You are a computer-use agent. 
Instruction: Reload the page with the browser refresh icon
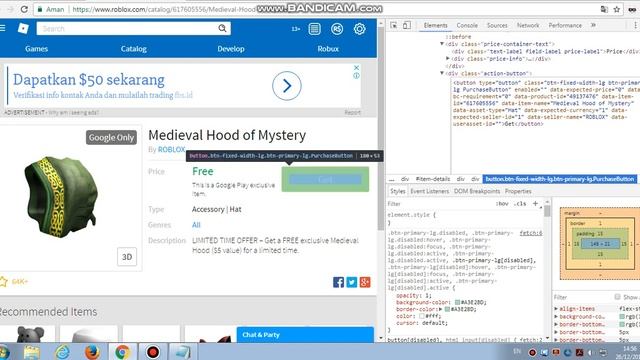24,9
